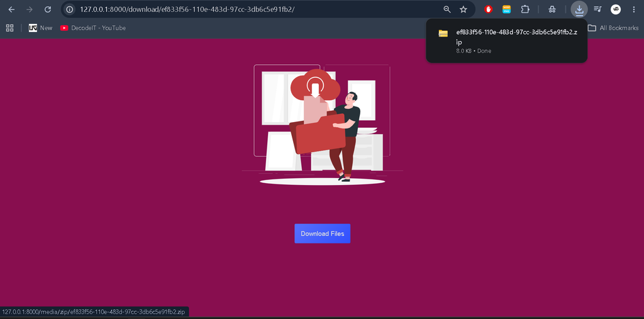The height and width of the screenshot is (319, 644).
Task: Open the profile avatar menu
Action: point(616,9)
